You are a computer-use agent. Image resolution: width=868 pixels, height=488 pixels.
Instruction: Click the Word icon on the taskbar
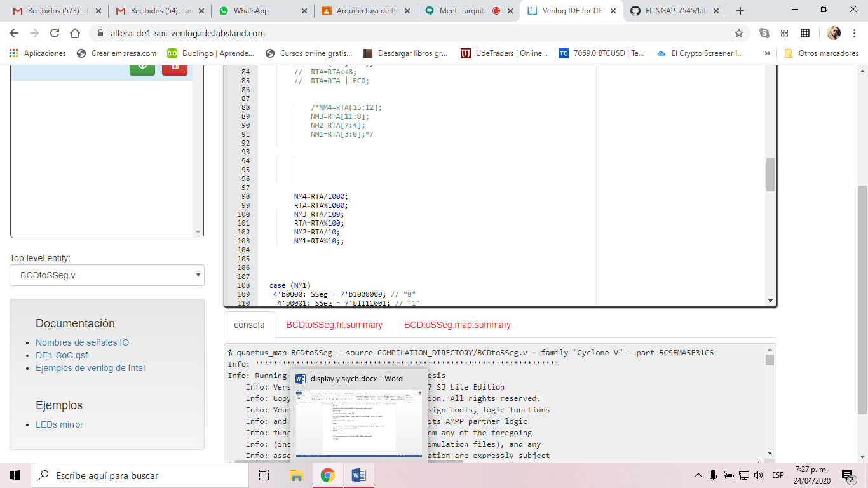click(358, 475)
